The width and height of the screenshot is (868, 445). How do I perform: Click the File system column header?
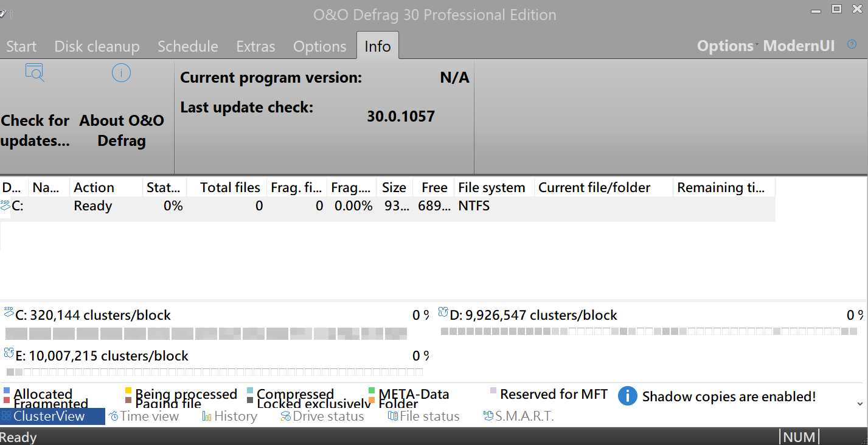pos(491,188)
